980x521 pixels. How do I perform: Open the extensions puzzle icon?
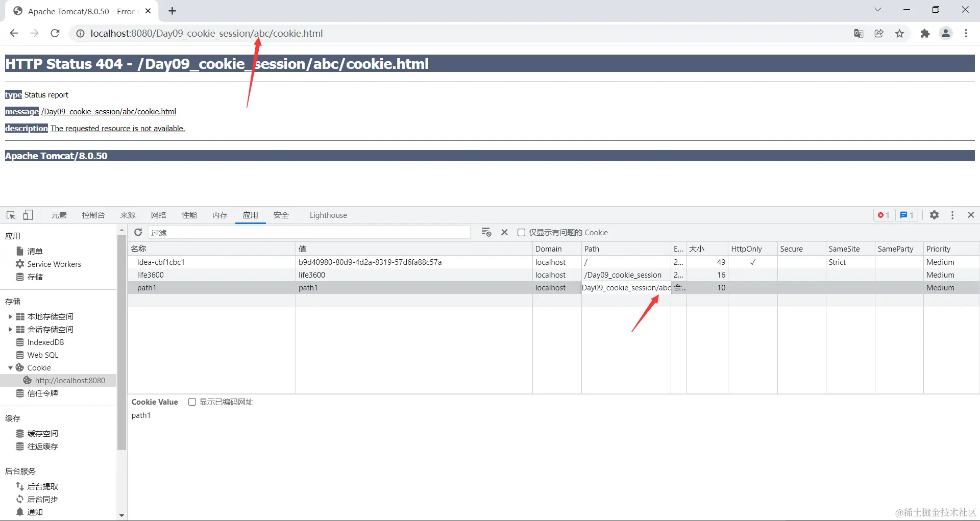pos(925,34)
